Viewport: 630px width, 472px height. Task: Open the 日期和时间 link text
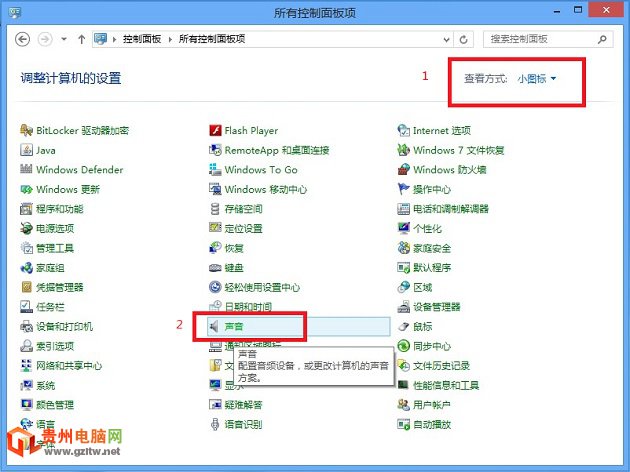pyautogui.click(x=248, y=307)
